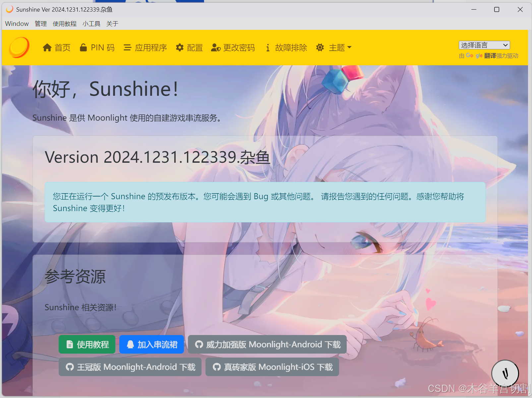Minimize the Sunshine window
532x398 pixels.
474,9
